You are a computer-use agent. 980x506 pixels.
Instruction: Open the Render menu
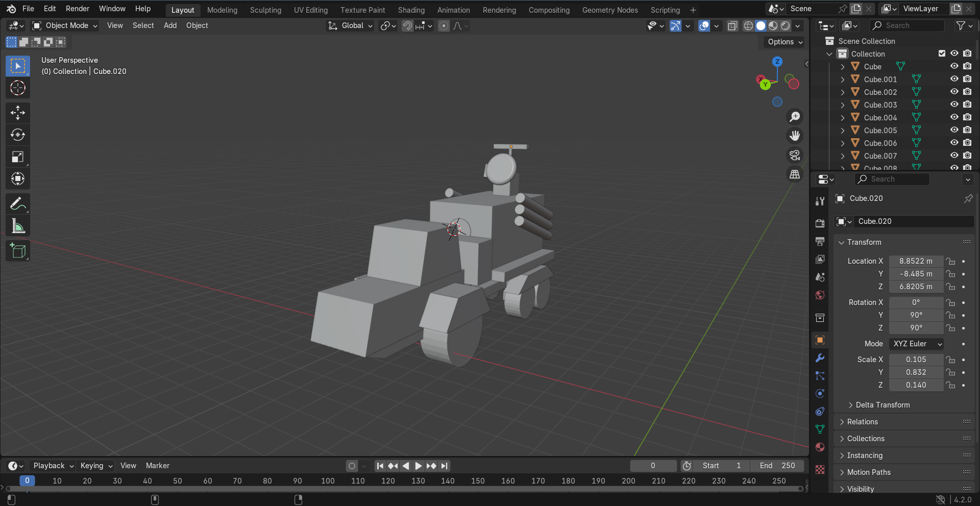(x=78, y=9)
